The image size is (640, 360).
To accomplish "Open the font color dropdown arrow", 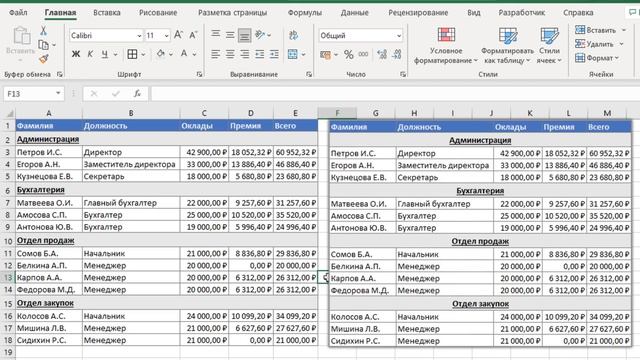I will (194, 54).
